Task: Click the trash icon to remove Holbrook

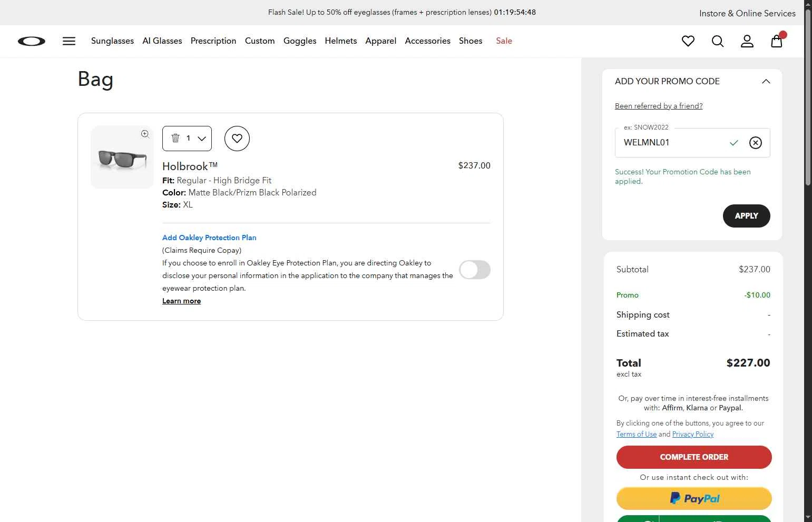Action: point(175,138)
